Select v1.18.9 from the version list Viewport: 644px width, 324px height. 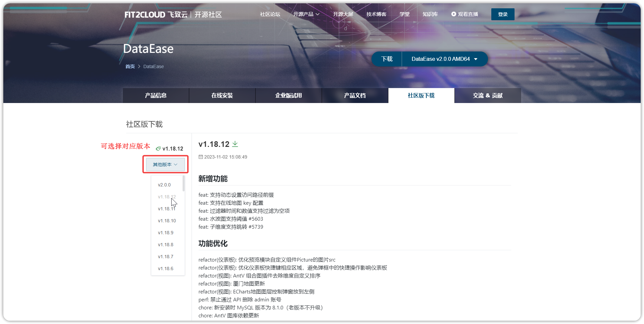tap(165, 233)
